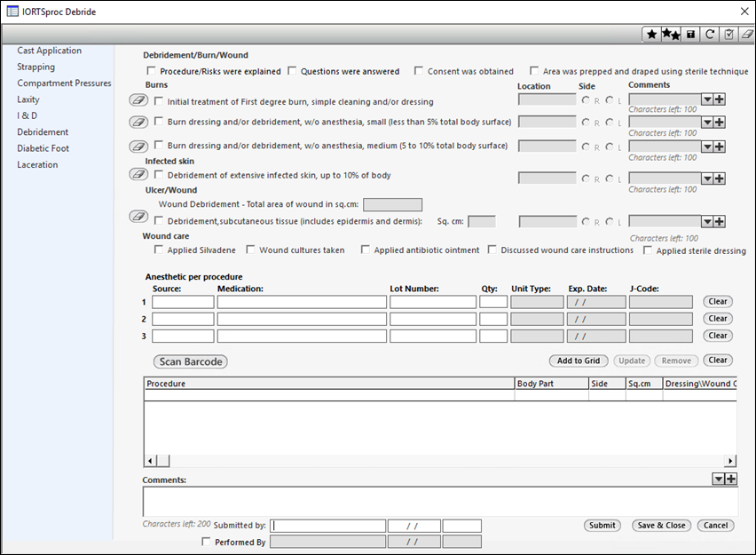Add comment for small burn dressing row
Viewport: 756px width, 555px height.
(x=720, y=123)
